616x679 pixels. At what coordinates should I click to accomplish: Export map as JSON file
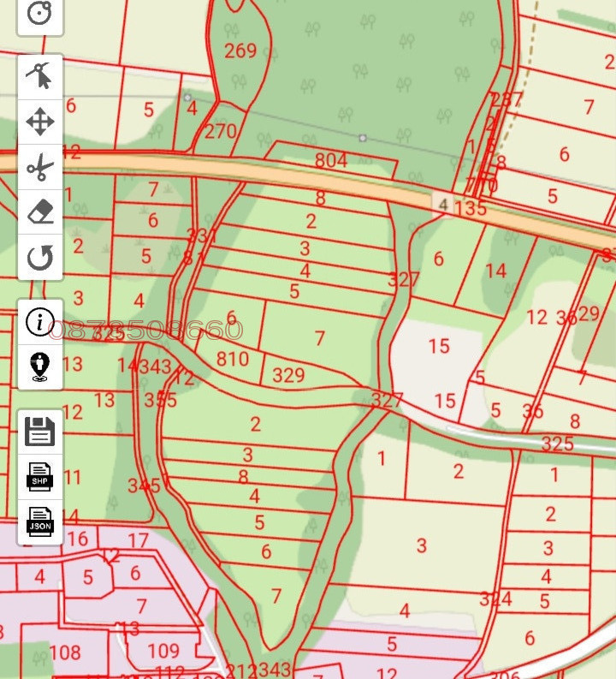[40, 521]
